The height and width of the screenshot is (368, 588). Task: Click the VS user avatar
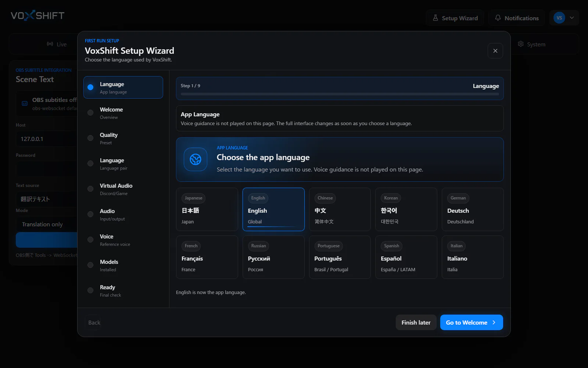point(559,18)
